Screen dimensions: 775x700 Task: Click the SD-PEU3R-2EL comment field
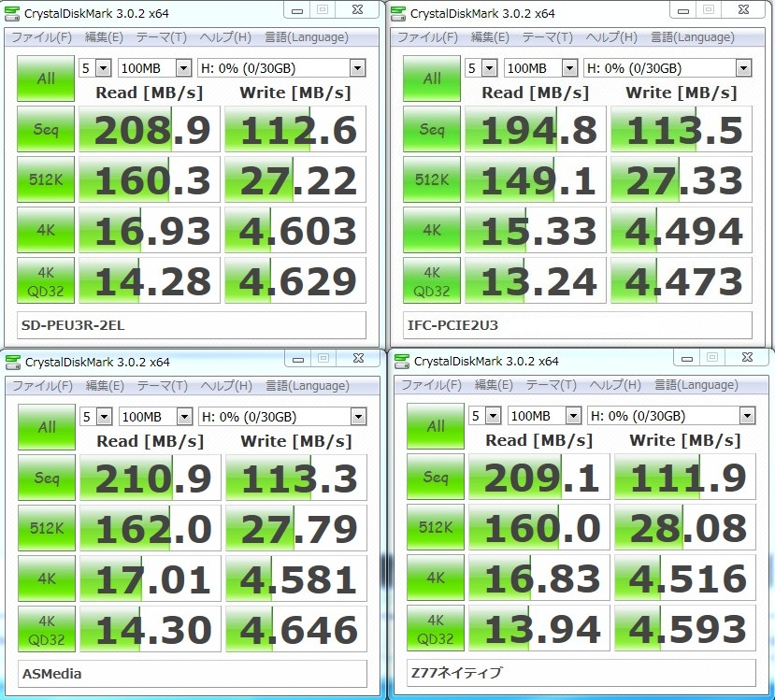pos(192,325)
